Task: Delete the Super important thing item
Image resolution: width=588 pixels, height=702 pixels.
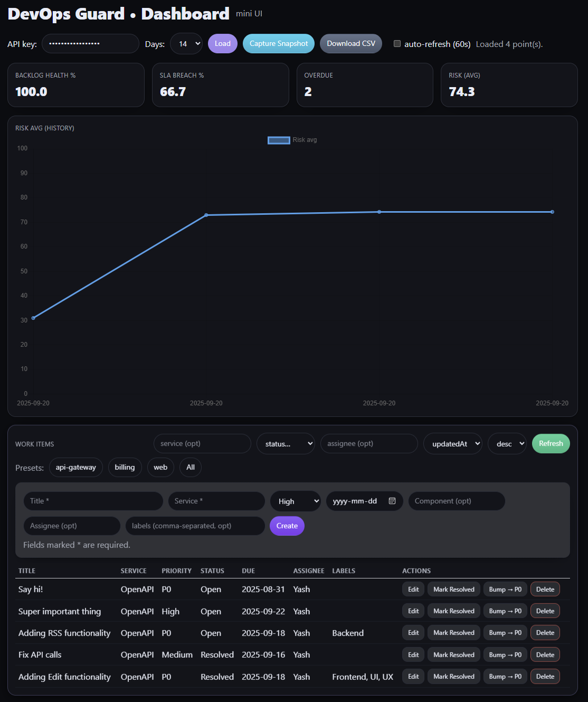Action: click(x=545, y=611)
